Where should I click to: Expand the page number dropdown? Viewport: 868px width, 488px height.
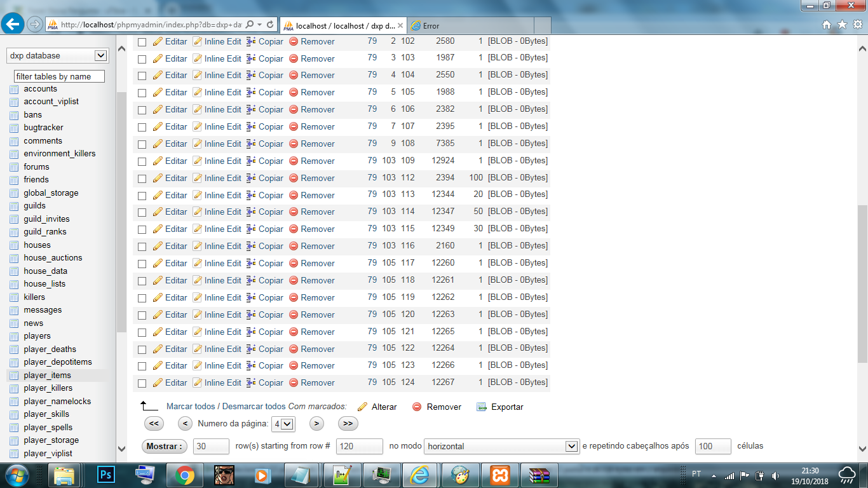pyautogui.click(x=283, y=424)
